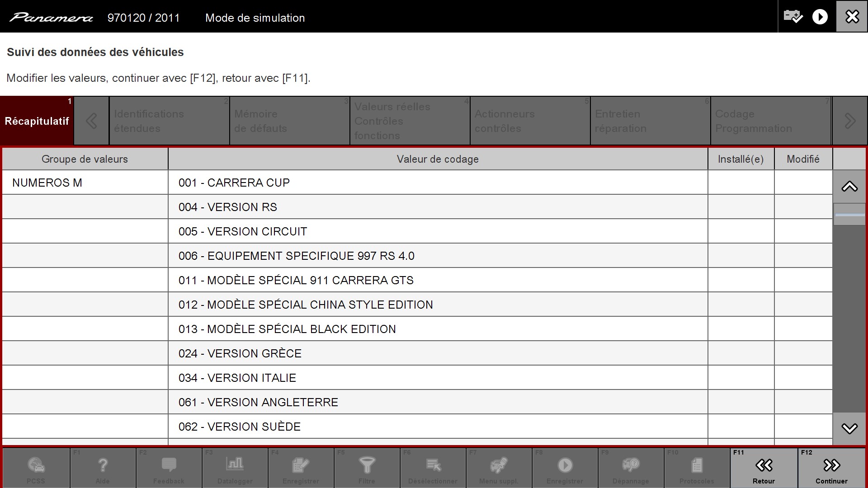Viewport: 868px width, 488px height.
Task: Click the Installé(e) cell for 004 - VERSION RS
Action: pyautogui.click(x=741, y=207)
